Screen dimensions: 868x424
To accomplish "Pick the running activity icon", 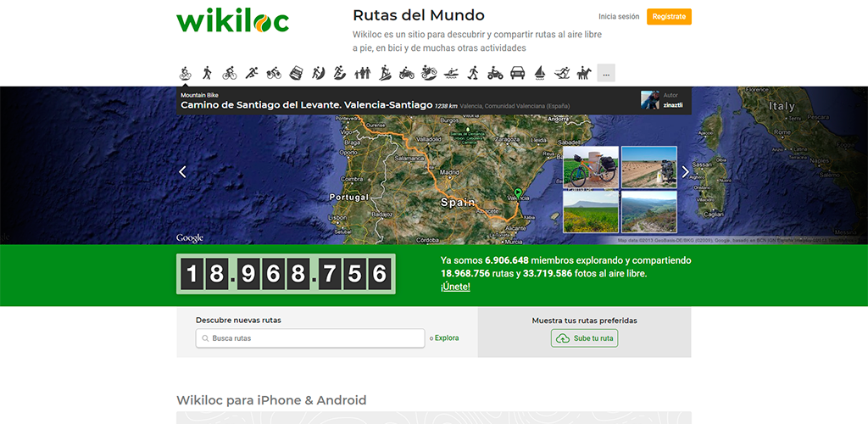I will coord(252,73).
